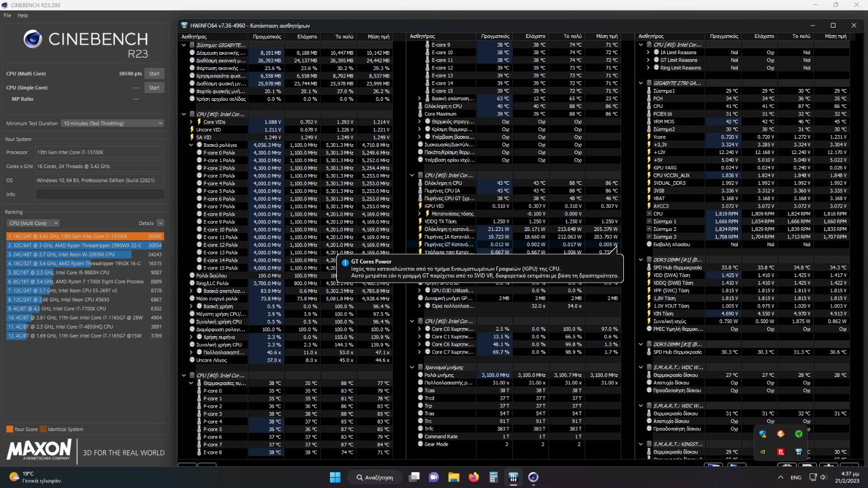The height and width of the screenshot is (488, 868).
Task: Open network settings from the tray icon
Action: [x=813, y=477]
